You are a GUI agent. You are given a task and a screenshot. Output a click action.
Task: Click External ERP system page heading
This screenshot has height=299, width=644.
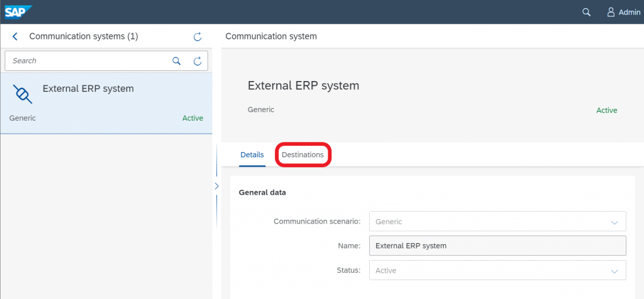tap(304, 85)
